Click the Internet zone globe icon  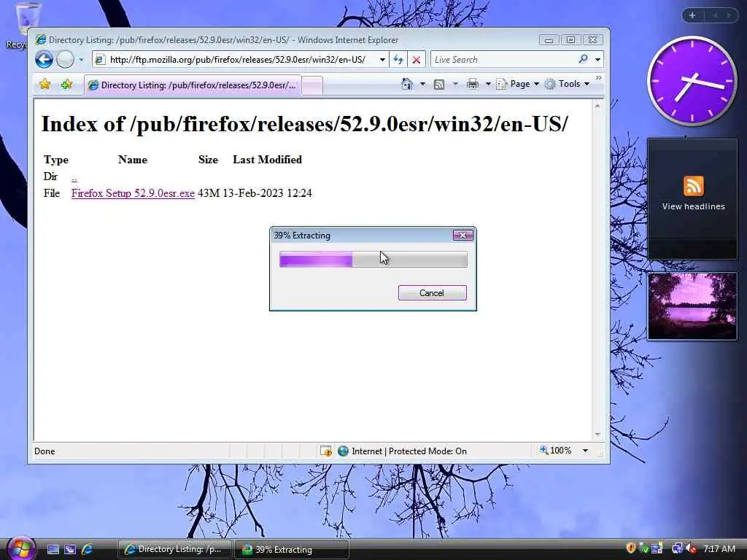click(x=343, y=451)
